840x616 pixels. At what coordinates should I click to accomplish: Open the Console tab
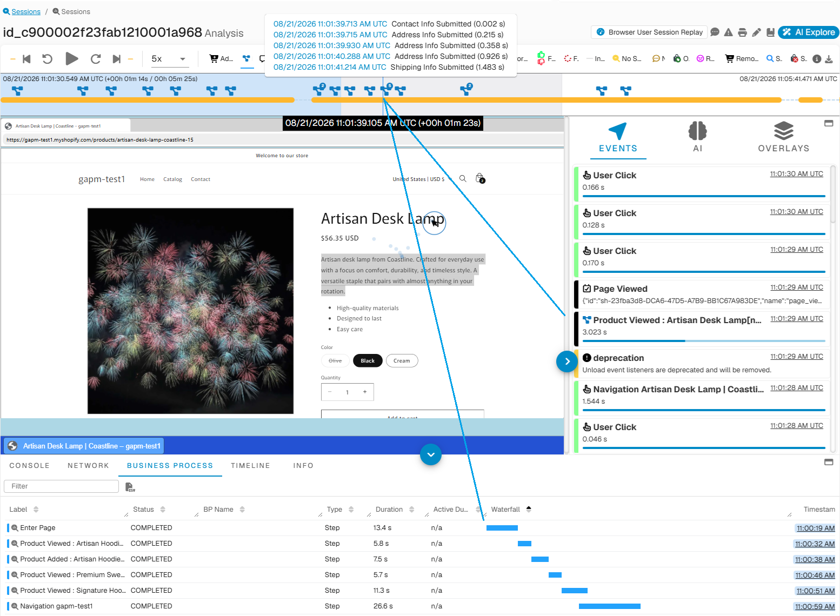(x=29, y=466)
